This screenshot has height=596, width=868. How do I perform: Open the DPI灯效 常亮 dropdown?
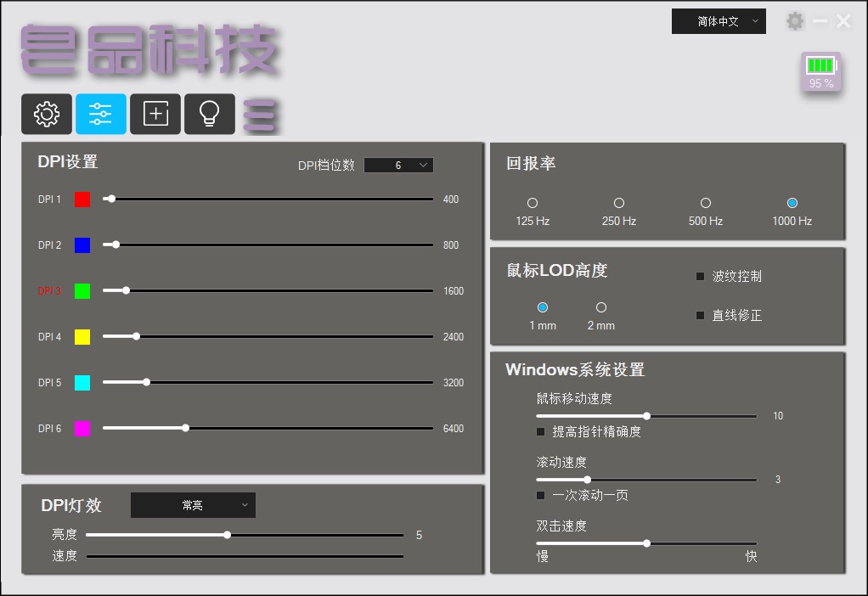tap(193, 504)
